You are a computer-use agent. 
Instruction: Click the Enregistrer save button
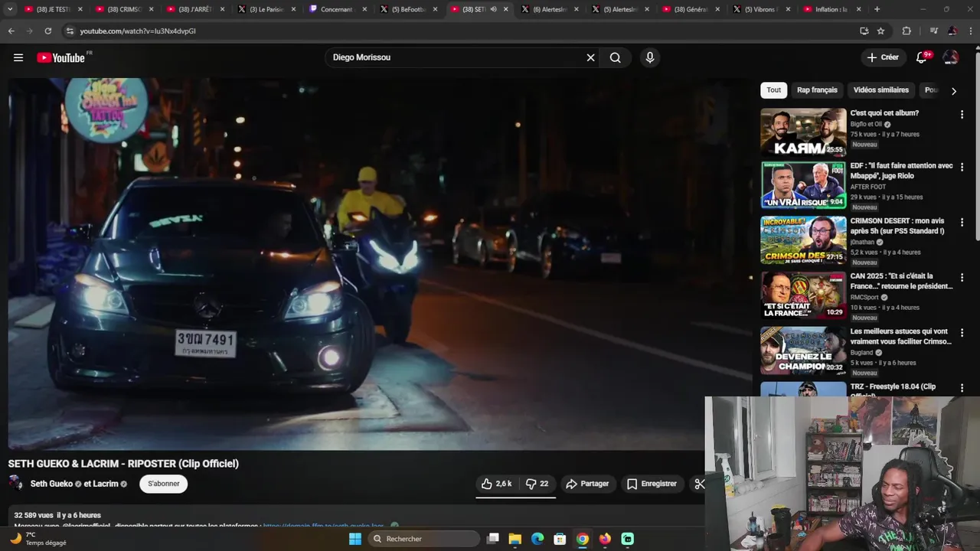pyautogui.click(x=652, y=484)
